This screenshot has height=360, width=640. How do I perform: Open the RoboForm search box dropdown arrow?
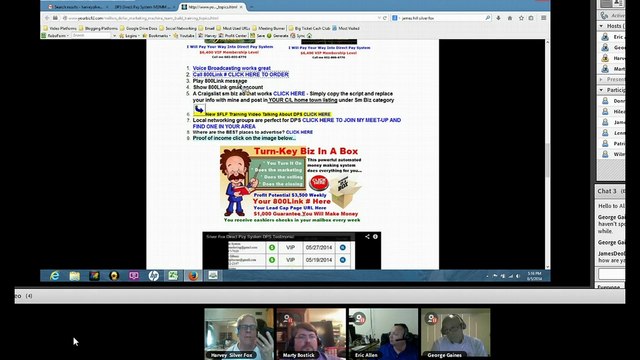(x=114, y=36)
